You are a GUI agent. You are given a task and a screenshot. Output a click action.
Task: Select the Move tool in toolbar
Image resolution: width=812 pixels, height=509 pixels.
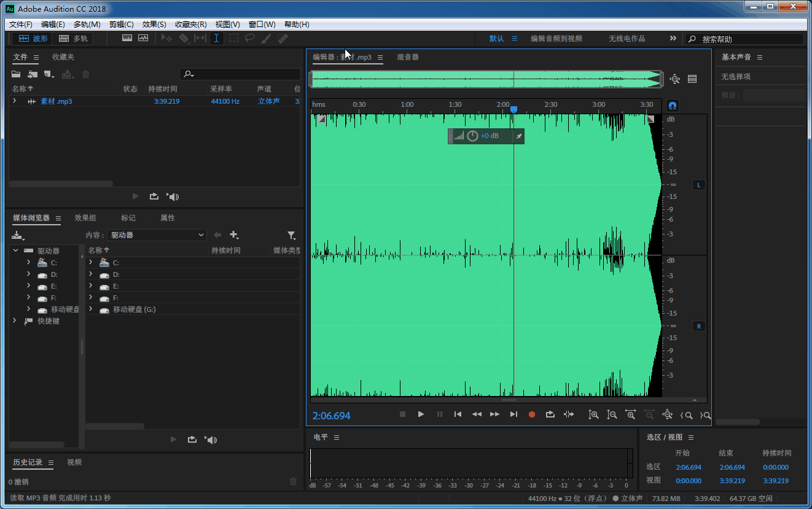tap(166, 38)
